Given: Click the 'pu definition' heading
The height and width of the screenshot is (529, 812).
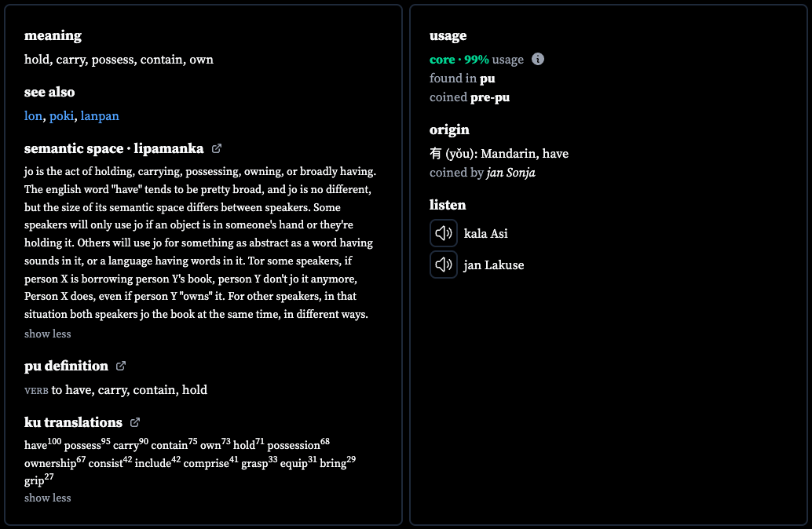Looking at the screenshot, I should [x=66, y=366].
